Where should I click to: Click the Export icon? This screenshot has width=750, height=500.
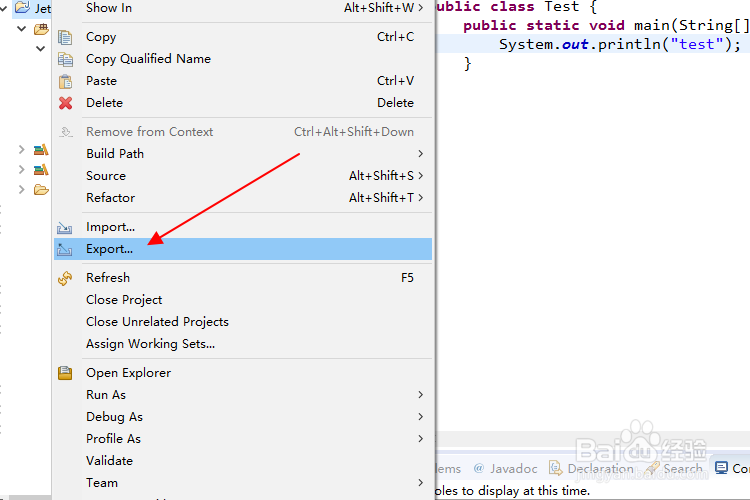65,249
